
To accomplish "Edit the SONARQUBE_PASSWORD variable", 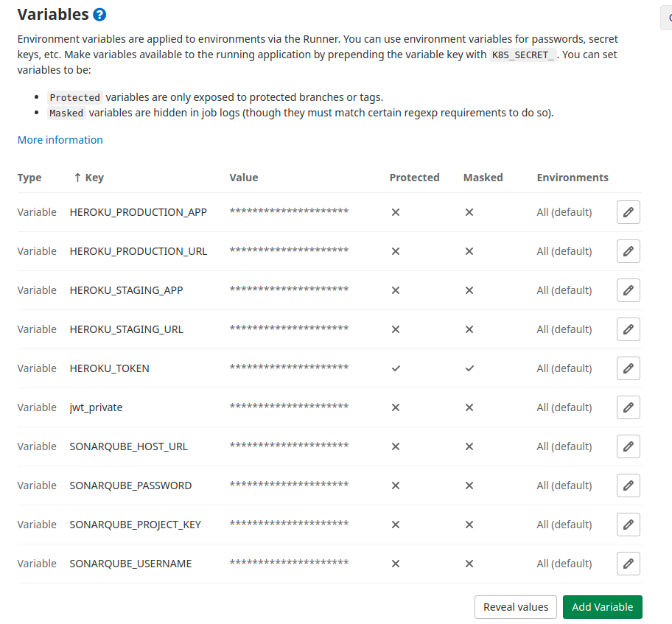I will (x=628, y=485).
